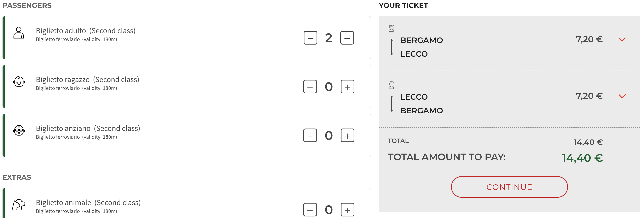Screen dimensions: 644x218
Task: Click train icon above Bergamo–Lecco leg
Action: pos(391,29)
